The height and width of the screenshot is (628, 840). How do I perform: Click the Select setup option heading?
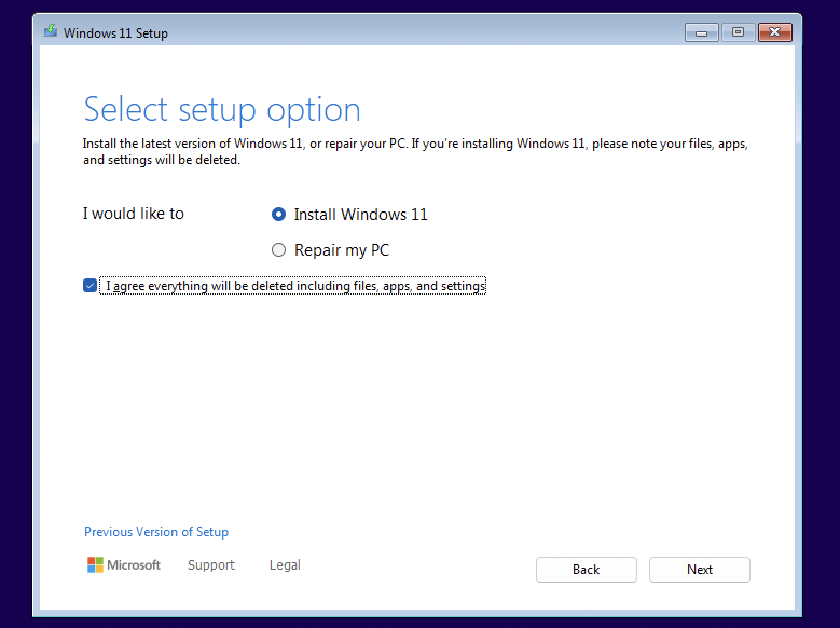222,110
